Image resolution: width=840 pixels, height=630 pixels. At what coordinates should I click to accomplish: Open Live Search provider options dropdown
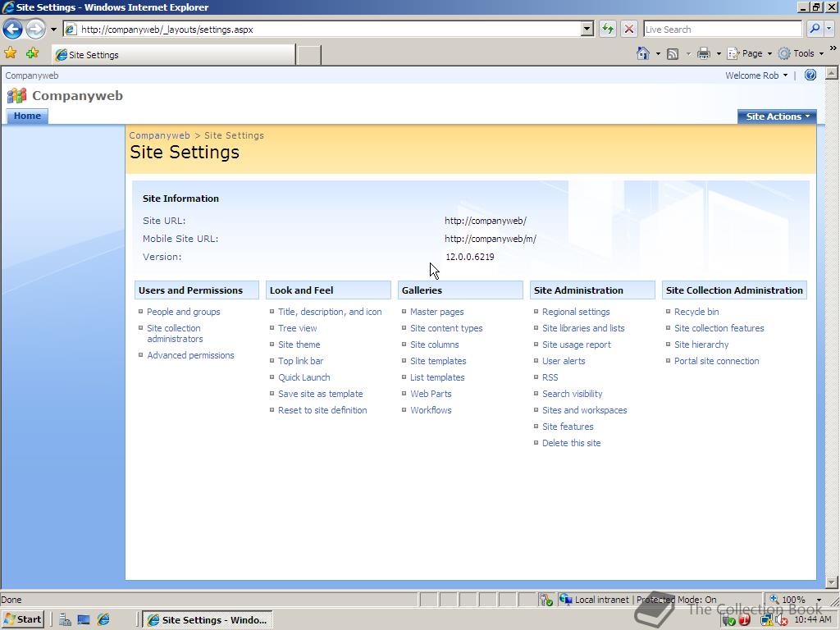[x=829, y=29]
